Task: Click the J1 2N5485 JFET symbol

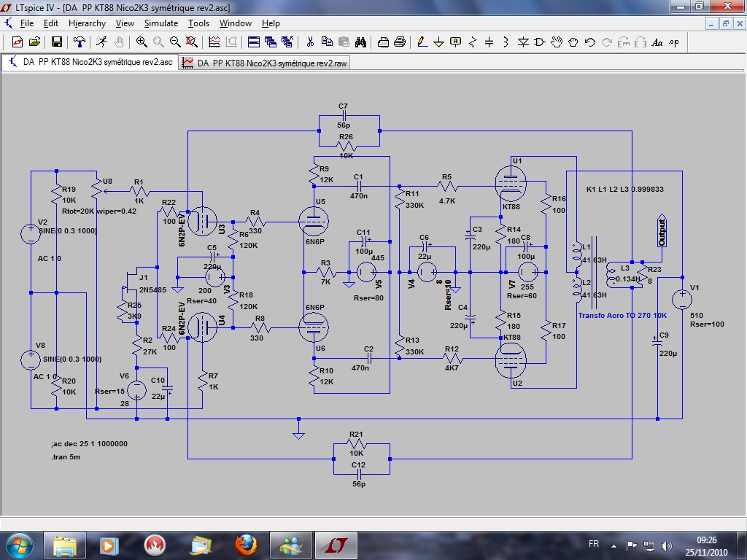Action: [x=131, y=282]
